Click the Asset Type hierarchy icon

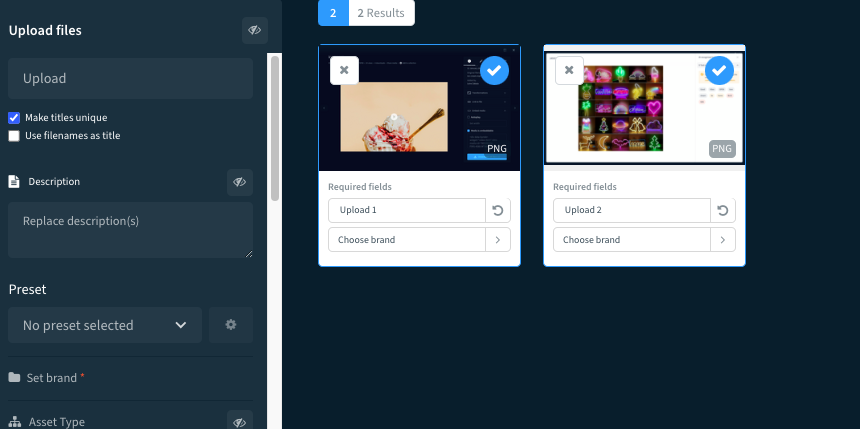[15, 422]
